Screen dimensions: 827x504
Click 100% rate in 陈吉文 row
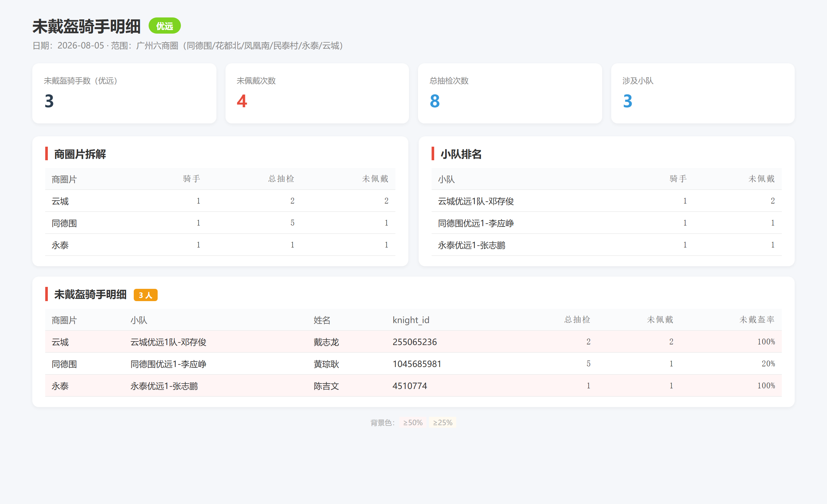tap(766, 385)
